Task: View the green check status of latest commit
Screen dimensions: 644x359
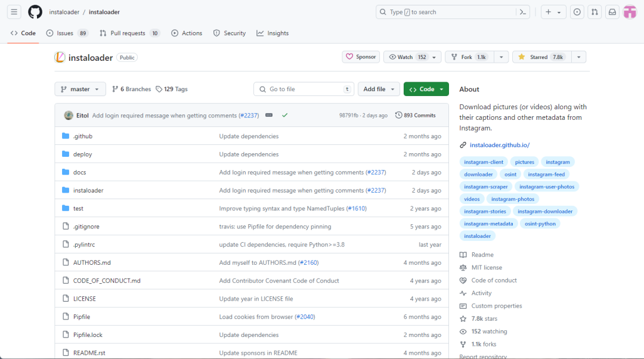Action: 284,116
